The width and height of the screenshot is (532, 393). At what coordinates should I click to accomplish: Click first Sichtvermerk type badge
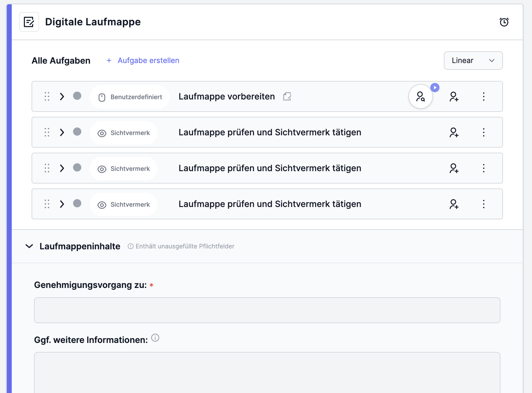[x=124, y=133]
